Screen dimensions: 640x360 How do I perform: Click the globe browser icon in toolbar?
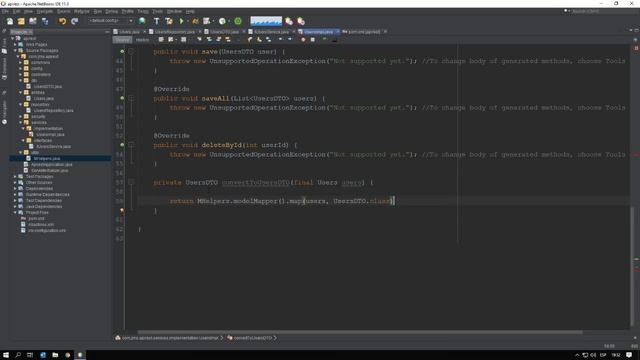142,21
